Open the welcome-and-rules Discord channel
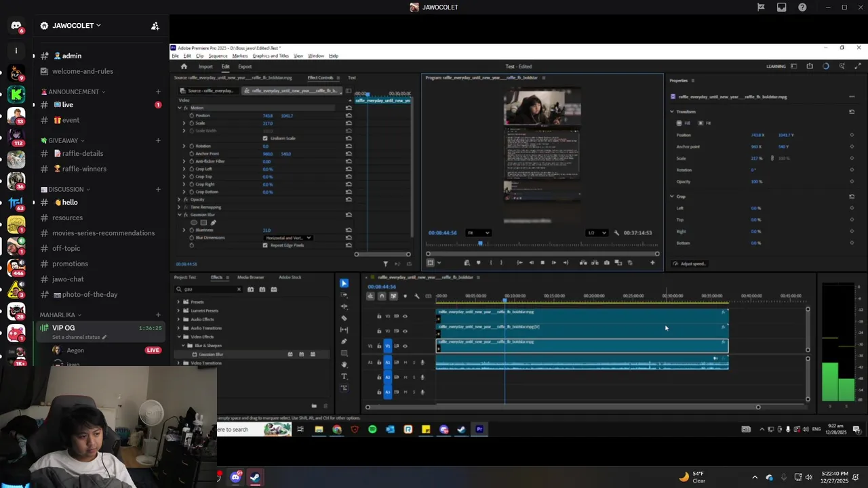The width and height of the screenshot is (868, 488). pyautogui.click(x=82, y=71)
